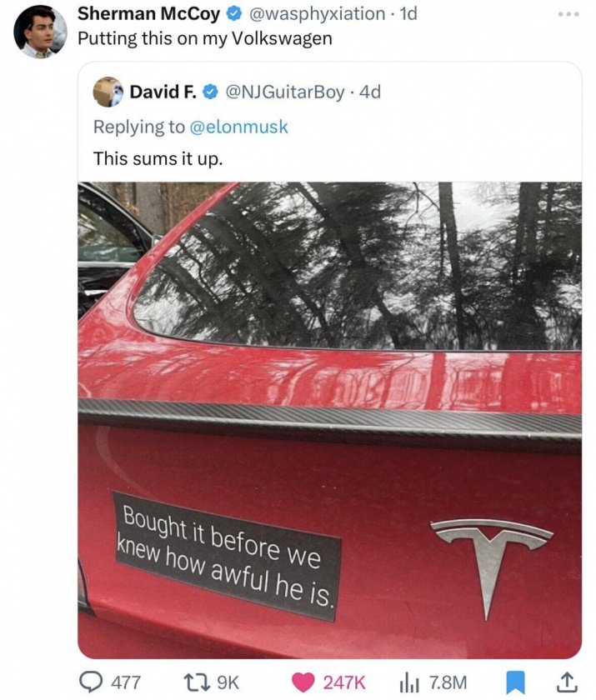Image resolution: width=596 pixels, height=700 pixels.
Task: Open the red Tesla bumper sticker photo
Action: 329,420
